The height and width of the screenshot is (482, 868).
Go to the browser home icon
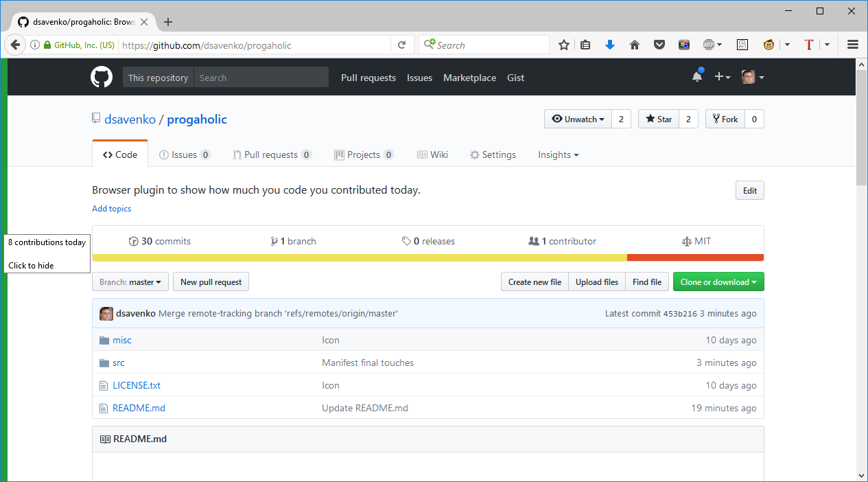click(635, 45)
